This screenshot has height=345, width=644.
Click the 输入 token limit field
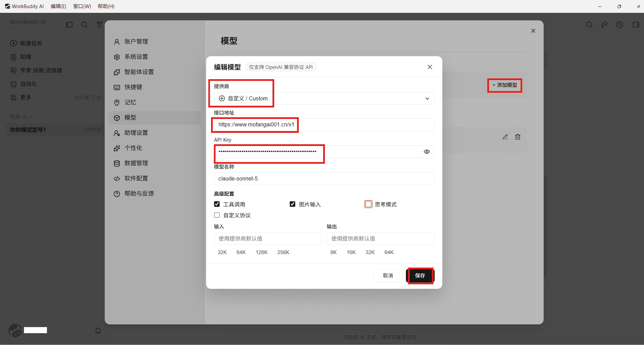click(x=268, y=239)
